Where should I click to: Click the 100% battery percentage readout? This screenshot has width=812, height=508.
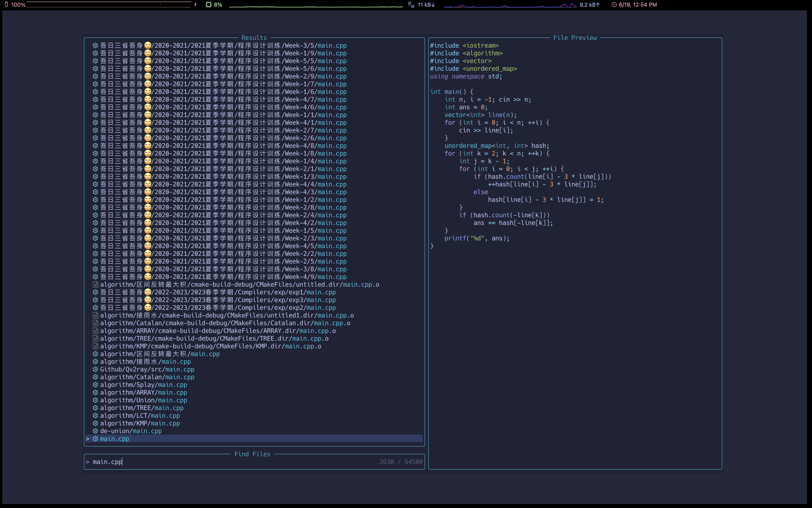click(x=18, y=5)
